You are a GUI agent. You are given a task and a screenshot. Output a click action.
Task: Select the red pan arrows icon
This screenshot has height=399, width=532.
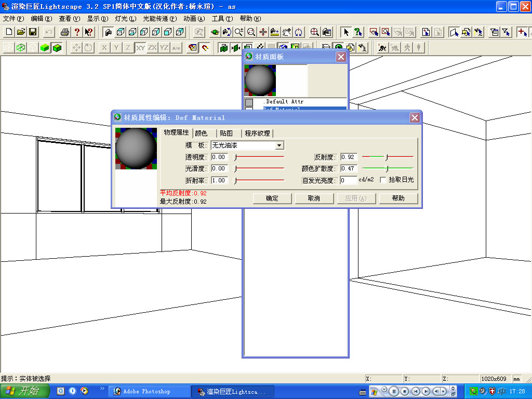click(x=263, y=32)
